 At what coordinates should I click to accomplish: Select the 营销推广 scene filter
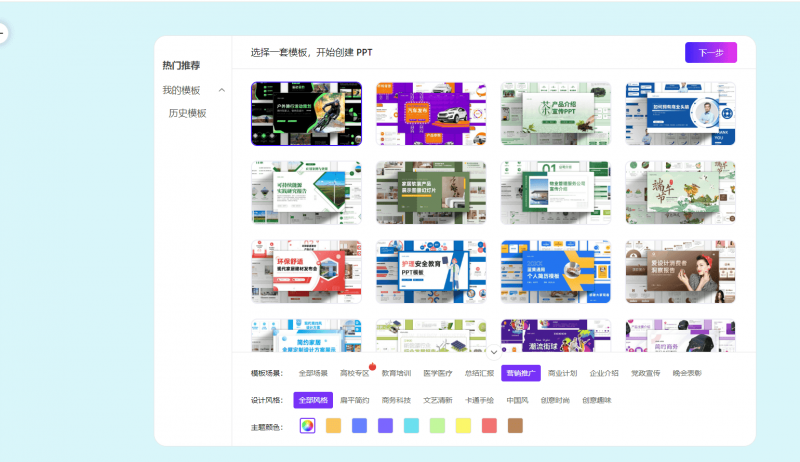520,373
